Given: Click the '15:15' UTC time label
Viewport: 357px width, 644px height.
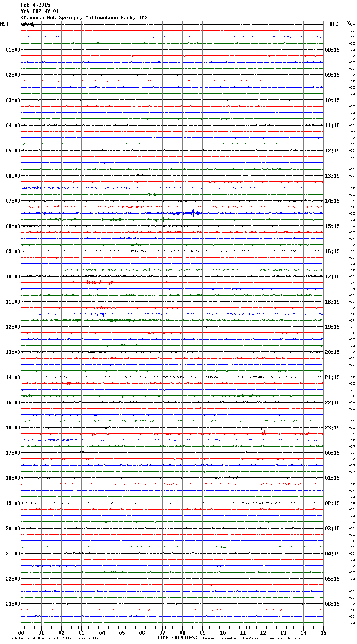Looking at the screenshot, I should [x=332, y=226].
